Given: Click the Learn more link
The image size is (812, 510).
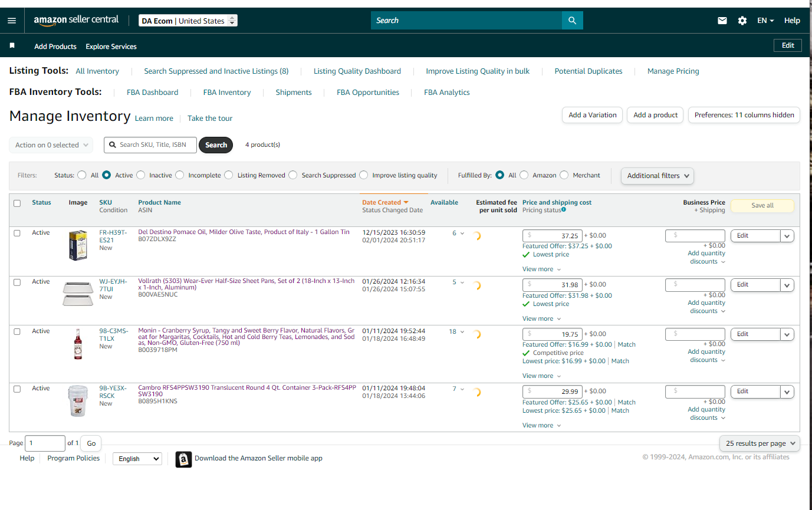Looking at the screenshot, I should [154, 119].
